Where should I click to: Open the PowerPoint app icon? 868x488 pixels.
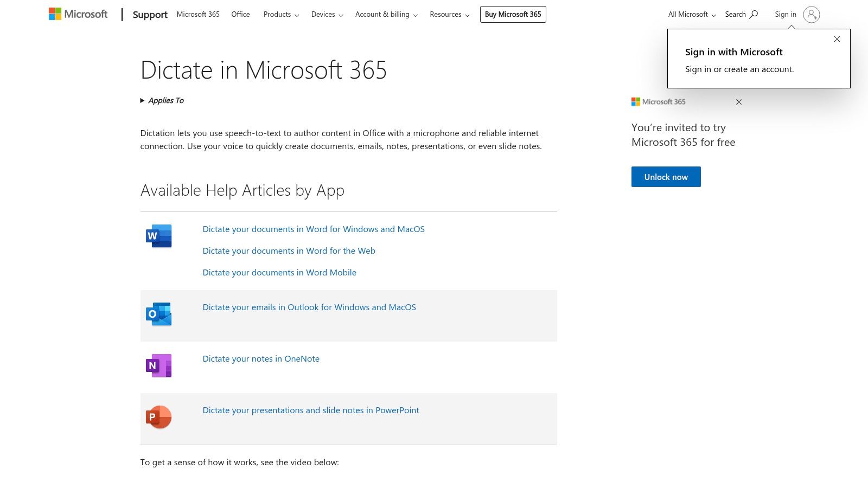pos(159,417)
